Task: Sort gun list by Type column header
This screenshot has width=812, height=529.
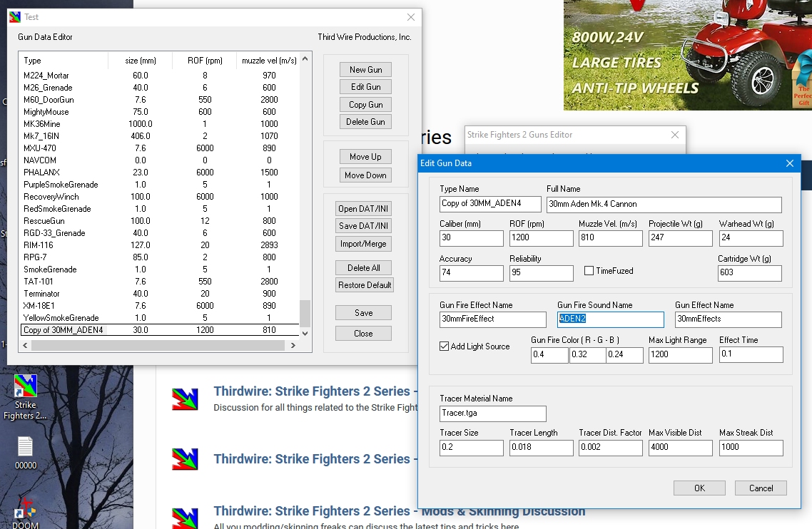Action: coord(64,61)
